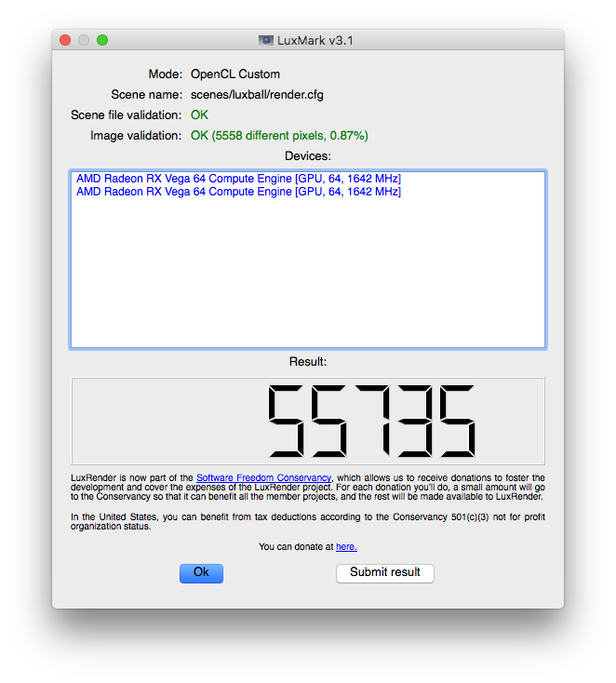Click the Result: heading label
The width and height of the screenshot is (616, 683).
[308, 362]
